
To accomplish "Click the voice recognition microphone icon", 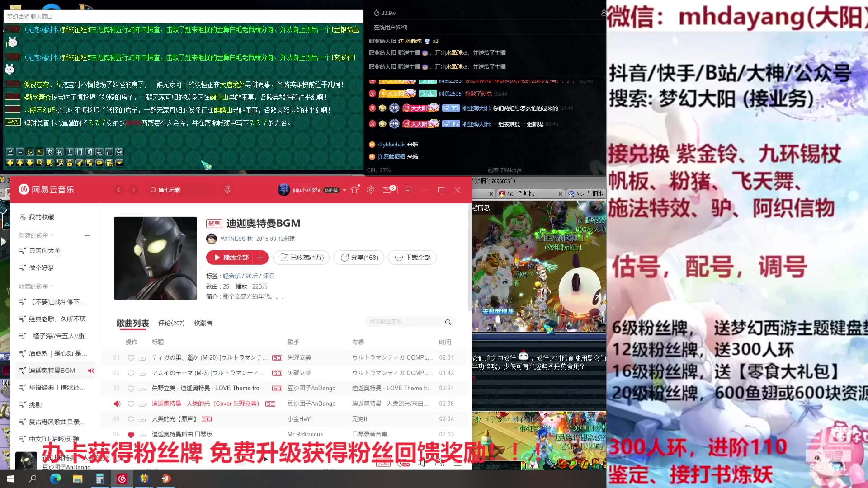I will tap(227, 190).
